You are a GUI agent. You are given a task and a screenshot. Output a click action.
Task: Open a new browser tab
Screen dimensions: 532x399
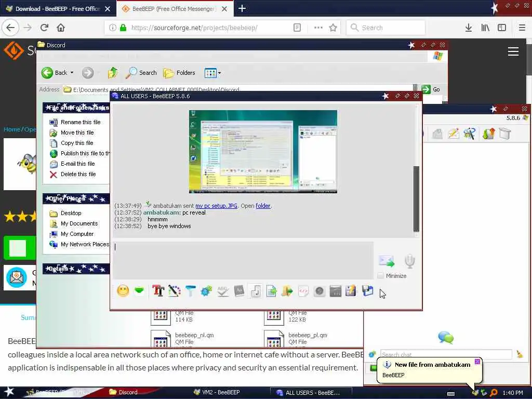click(x=242, y=8)
